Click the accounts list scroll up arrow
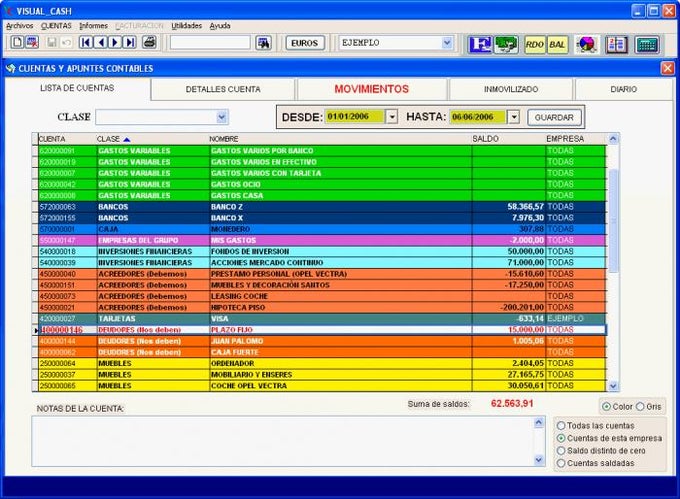The image size is (680, 499). click(613, 139)
